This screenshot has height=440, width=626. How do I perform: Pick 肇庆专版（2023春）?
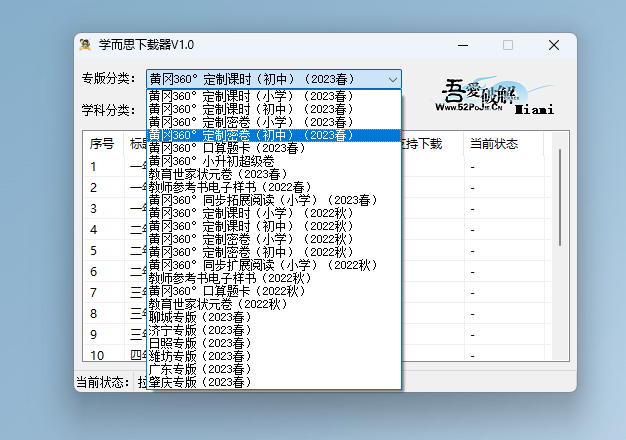pos(274,382)
